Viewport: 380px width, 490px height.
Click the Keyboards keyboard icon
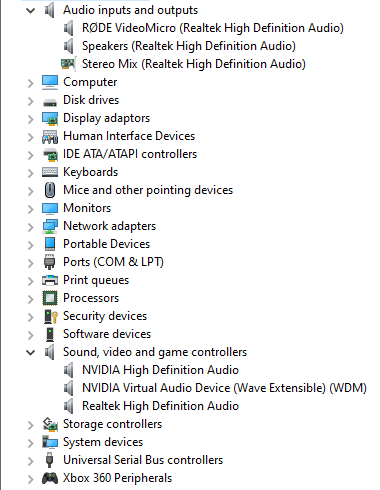[50, 172]
